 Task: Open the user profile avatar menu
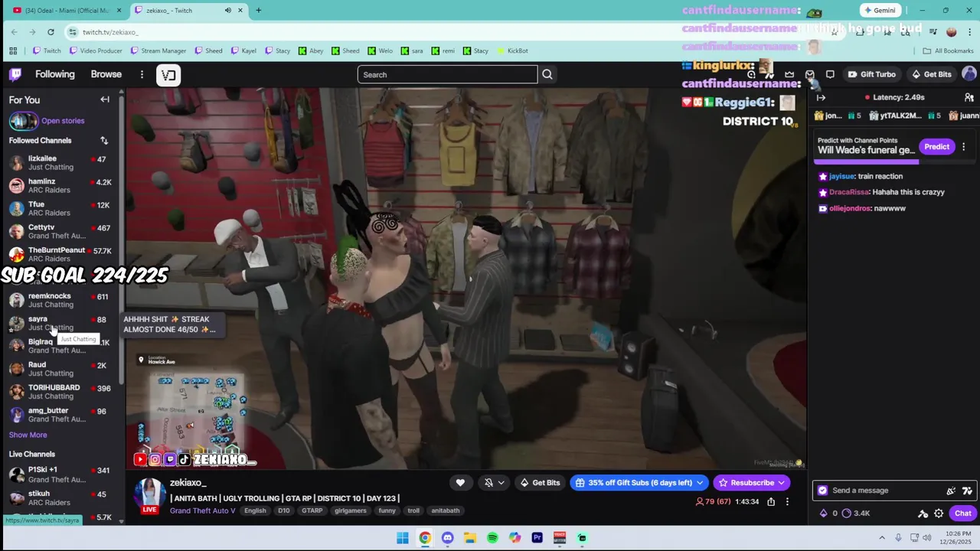pos(969,74)
